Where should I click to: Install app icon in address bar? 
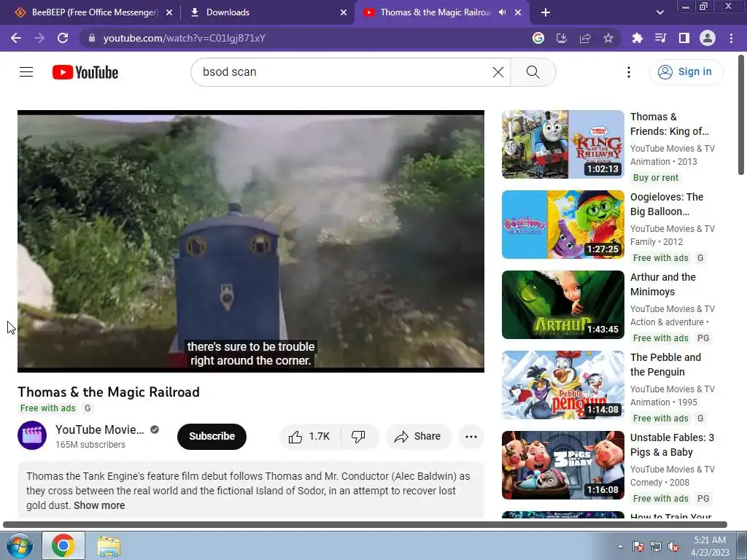pos(561,38)
